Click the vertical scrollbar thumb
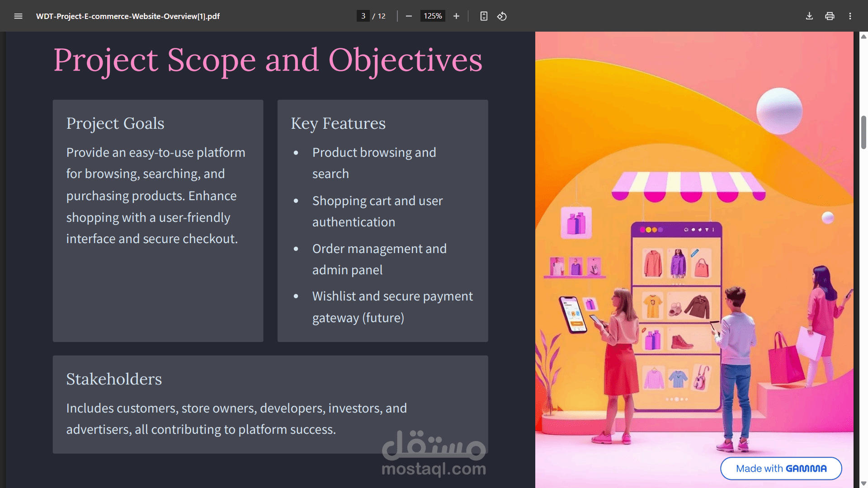This screenshot has height=488, width=868. tap(863, 132)
